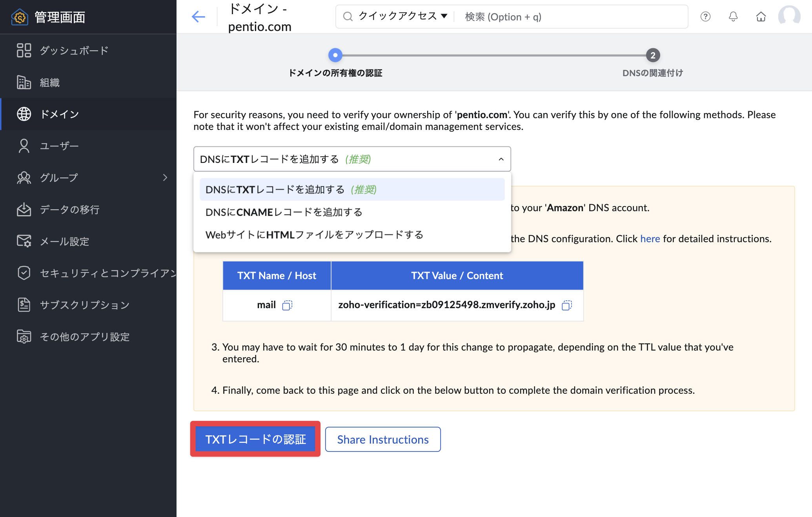
Task: Open the グループ group icon
Action: tap(24, 177)
